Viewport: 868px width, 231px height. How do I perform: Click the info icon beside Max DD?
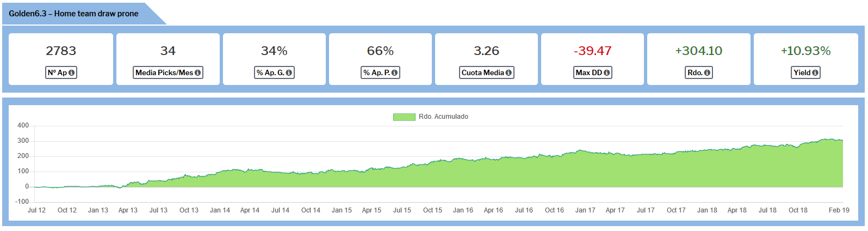(606, 72)
